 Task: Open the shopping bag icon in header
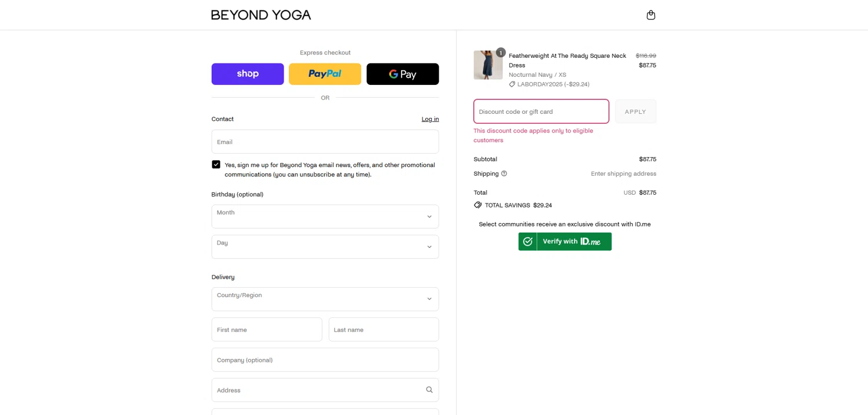tap(651, 15)
